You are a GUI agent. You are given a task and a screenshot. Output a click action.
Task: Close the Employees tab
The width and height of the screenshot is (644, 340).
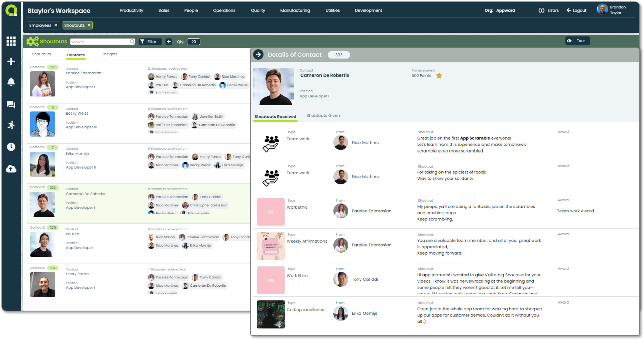[x=56, y=25]
